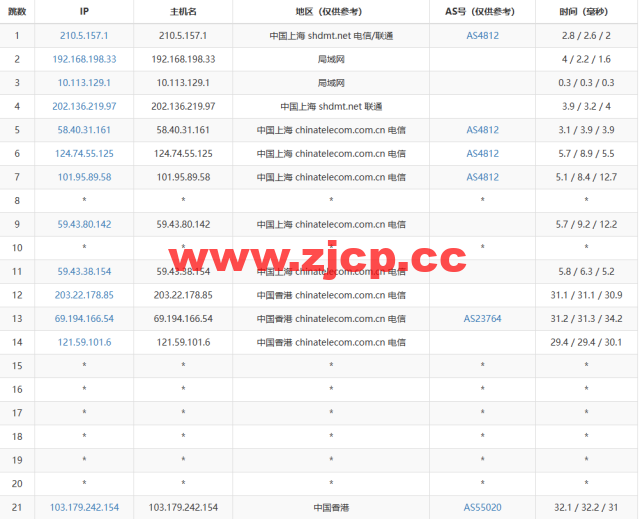
Task: Click hop number 21
Action: 17,507
